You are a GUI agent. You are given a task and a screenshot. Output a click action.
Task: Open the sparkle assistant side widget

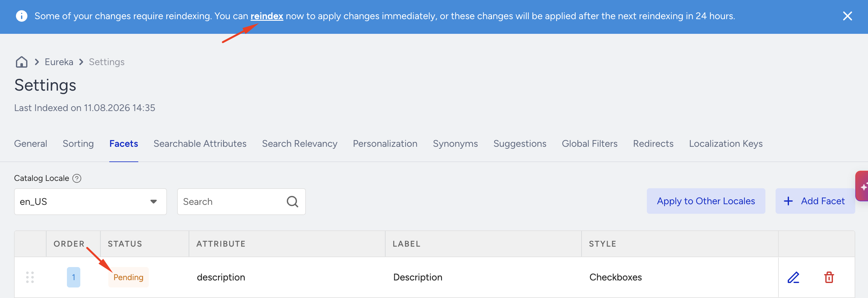point(862,186)
